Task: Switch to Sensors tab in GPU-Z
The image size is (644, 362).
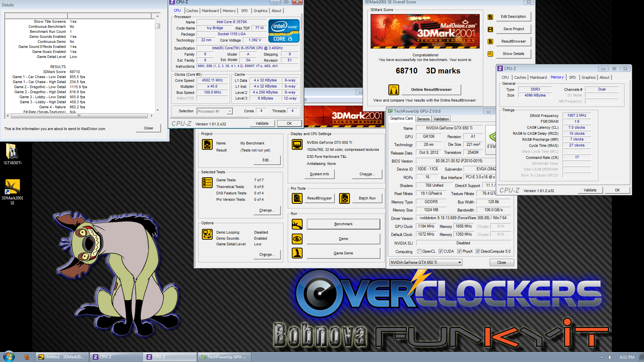Action: click(423, 119)
